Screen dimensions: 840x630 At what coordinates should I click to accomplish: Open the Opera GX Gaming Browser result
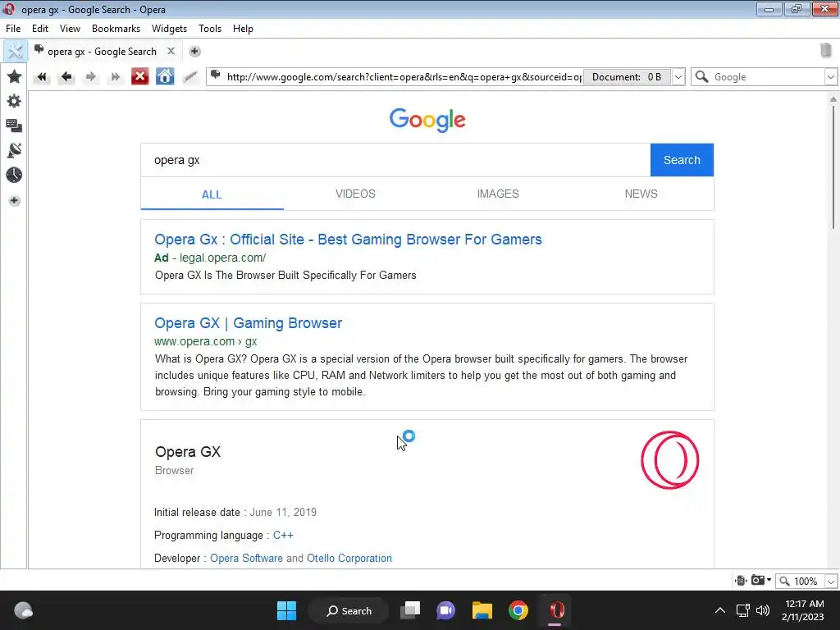point(248,323)
